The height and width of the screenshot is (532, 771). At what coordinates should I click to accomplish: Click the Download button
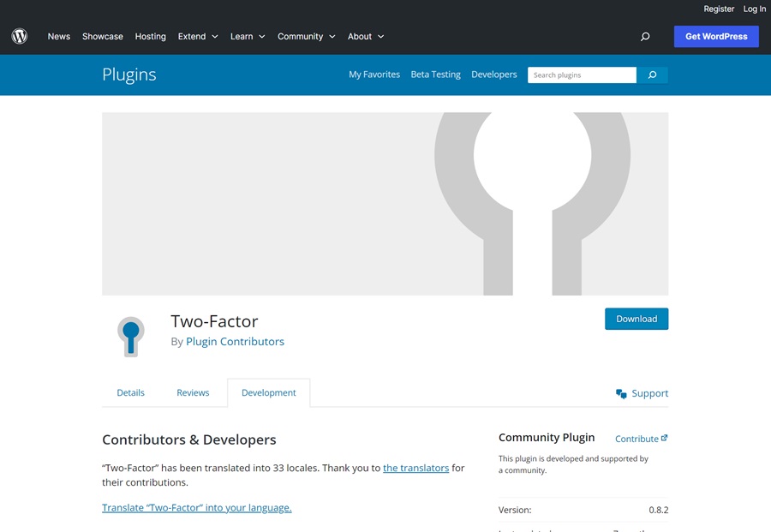(x=637, y=318)
